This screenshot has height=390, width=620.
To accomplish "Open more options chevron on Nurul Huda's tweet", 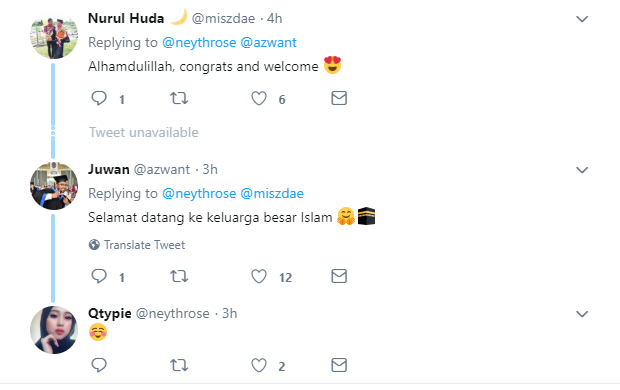I will tap(582, 19).
